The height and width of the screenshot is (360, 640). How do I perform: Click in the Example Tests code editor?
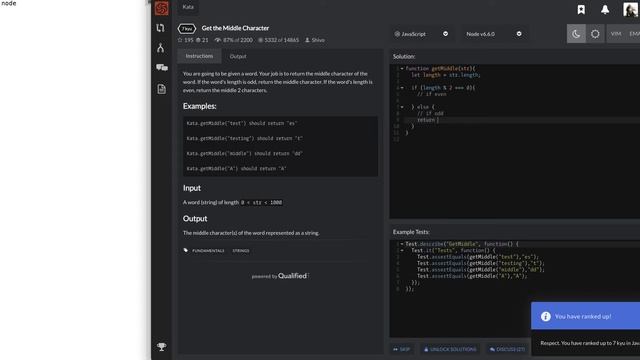pyautogui.click(x=515, y=289)
